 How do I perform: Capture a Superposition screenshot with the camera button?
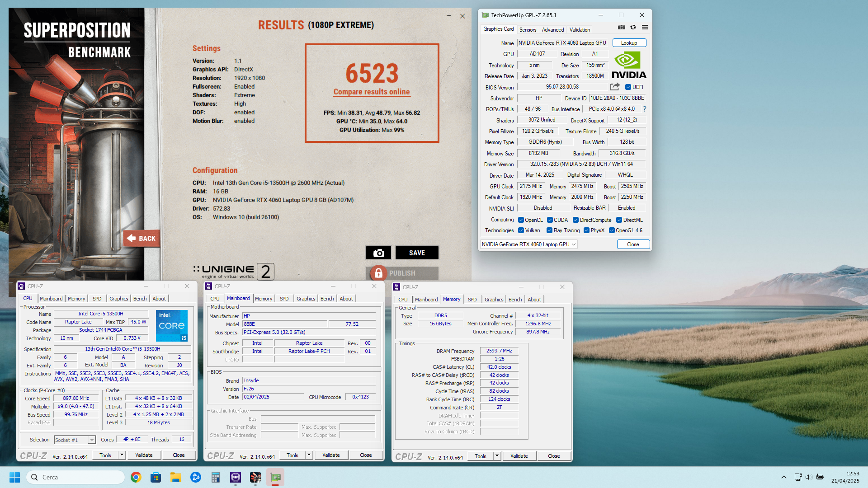click(x=378, y=253)
